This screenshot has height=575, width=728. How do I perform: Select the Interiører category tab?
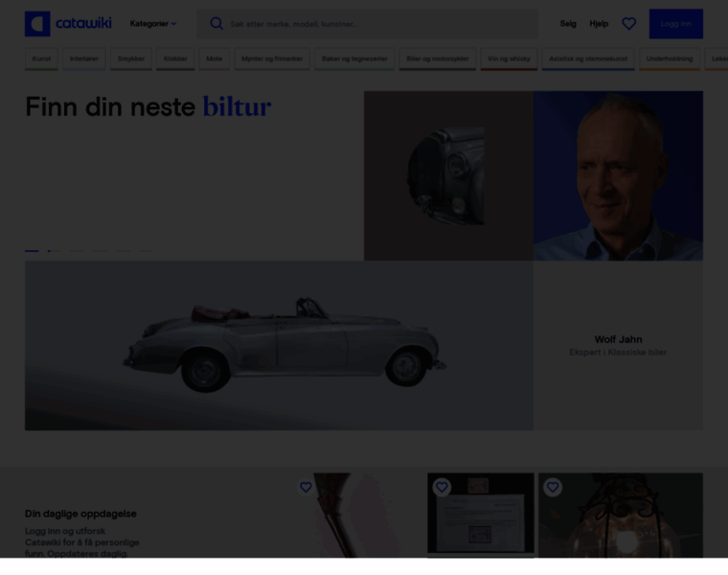[84, 59]
